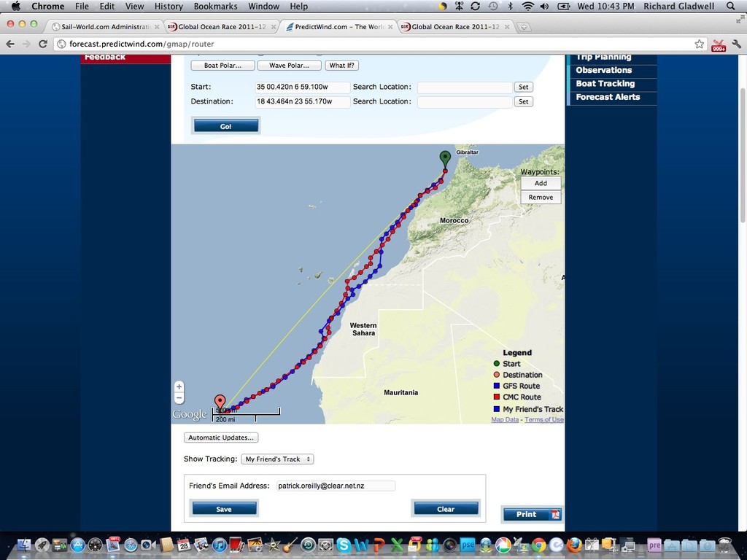Open the Chrome wrench settings menu
Viewport: 747px width, 560px height.
[736, 44]
